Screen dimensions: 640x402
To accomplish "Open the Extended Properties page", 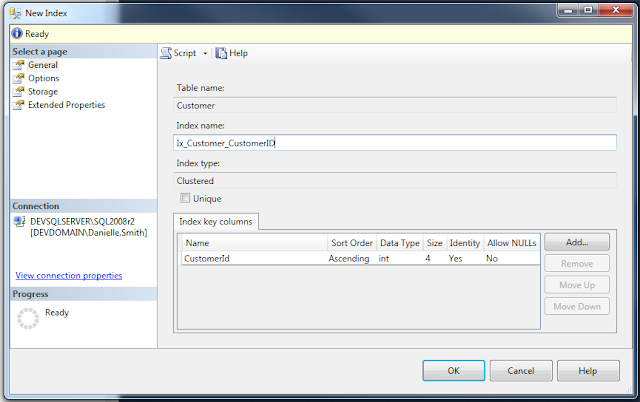I will point(67,105).
